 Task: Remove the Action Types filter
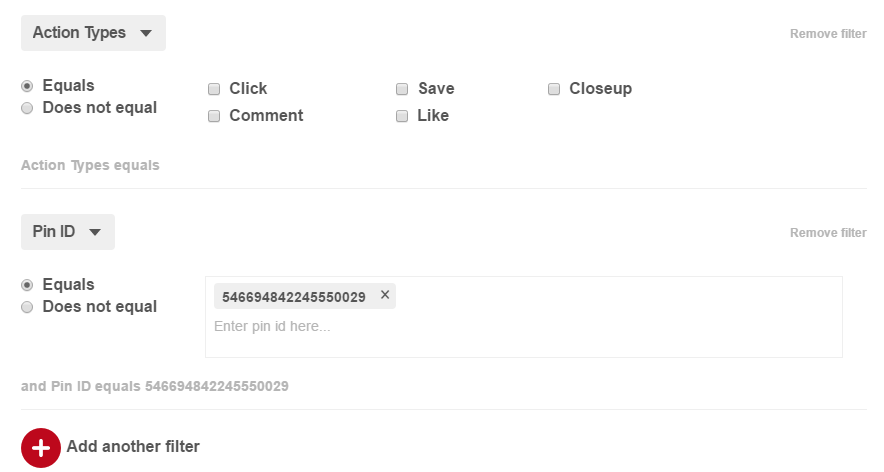(x=828, y=34)
